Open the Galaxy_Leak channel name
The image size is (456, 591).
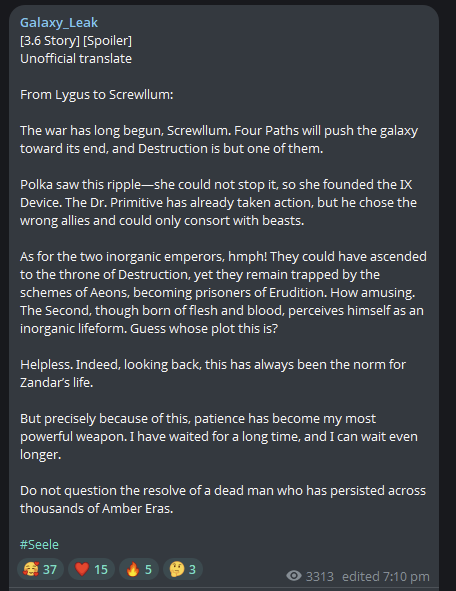59,23
